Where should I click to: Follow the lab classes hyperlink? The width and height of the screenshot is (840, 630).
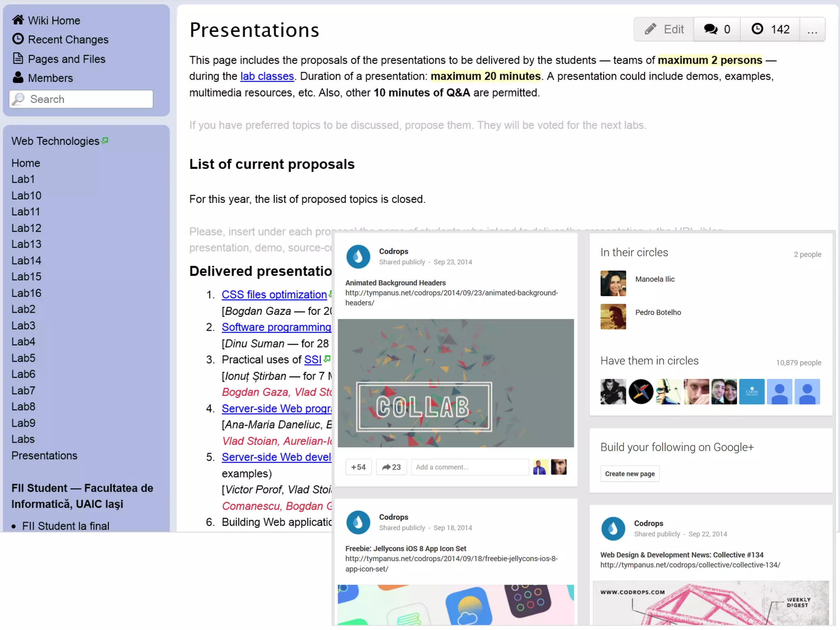click(x=267, y=76)
